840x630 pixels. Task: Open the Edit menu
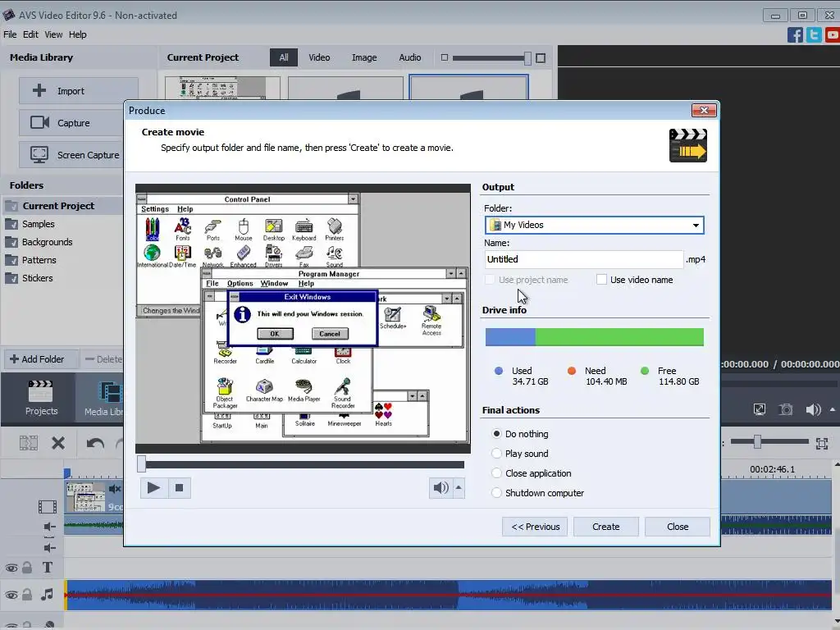click(30, 34)
